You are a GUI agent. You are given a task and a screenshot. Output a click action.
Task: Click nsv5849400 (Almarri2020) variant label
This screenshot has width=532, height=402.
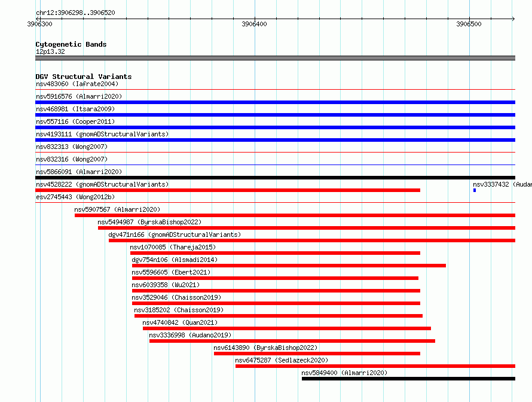(344, 373)
